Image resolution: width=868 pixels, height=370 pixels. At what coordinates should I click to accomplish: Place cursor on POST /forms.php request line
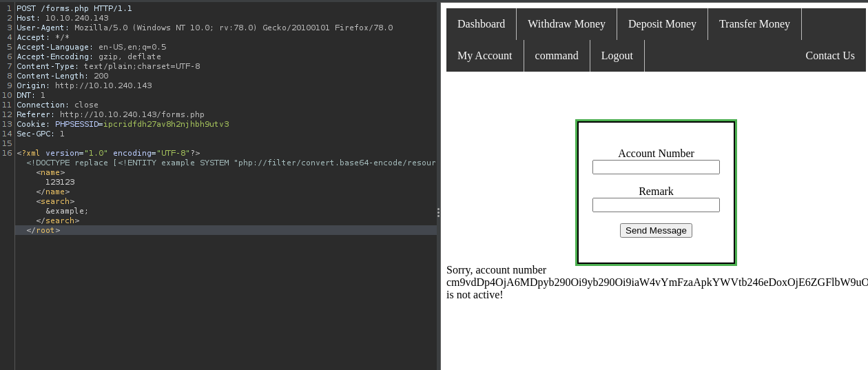coord(74,8)
